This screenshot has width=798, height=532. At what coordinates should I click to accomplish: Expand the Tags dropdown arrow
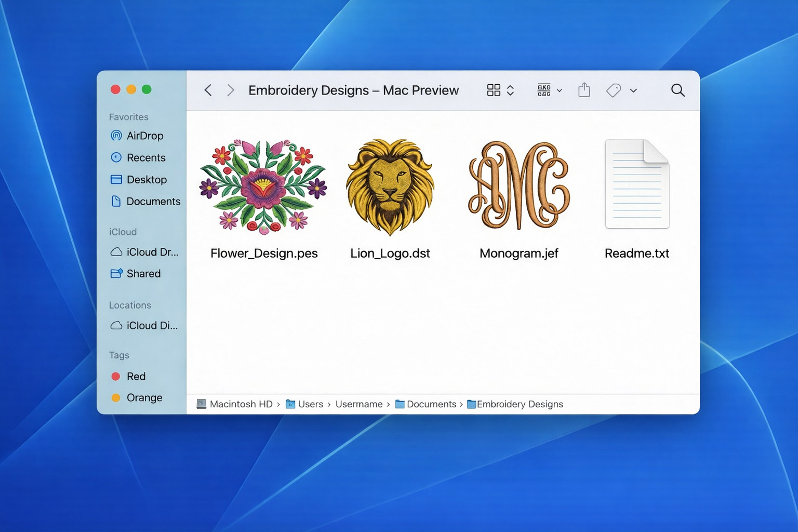pyautogui.click(x=634, y=90)
